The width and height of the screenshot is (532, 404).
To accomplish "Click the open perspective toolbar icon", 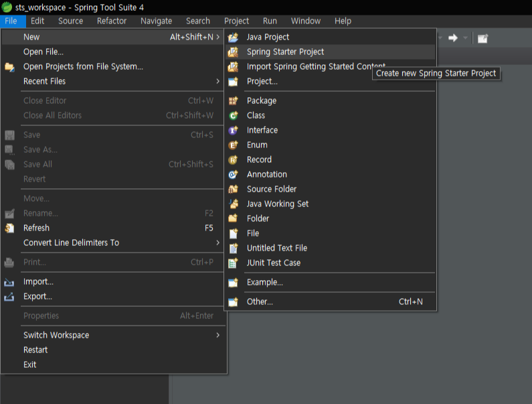I will pyautogui.click(x=482, y=38).
